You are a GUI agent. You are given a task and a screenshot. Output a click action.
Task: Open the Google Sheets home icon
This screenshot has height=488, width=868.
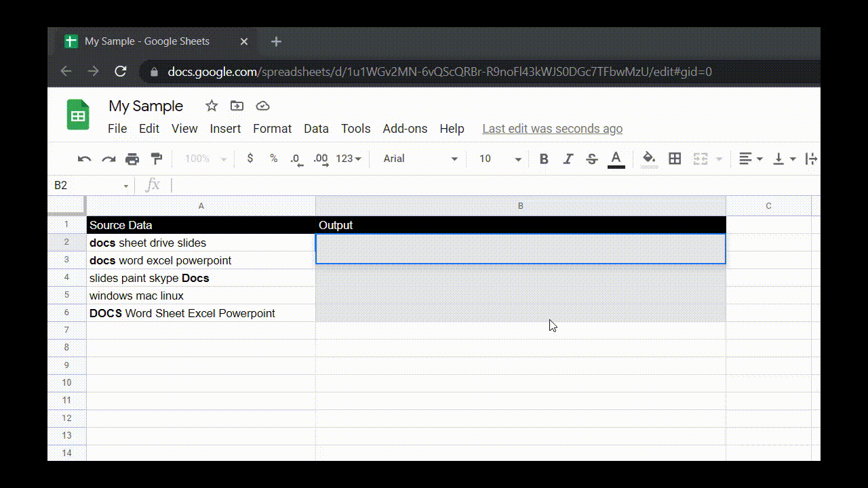point(78,115)
